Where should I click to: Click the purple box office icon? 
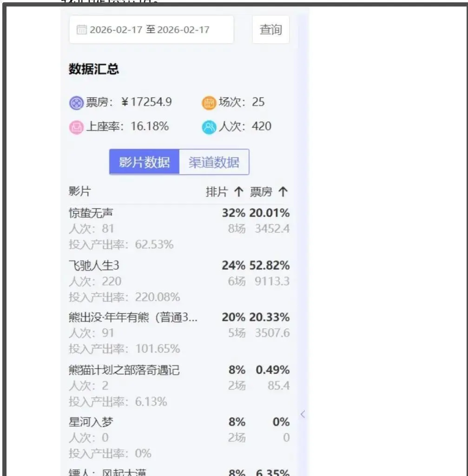point(76,103)
